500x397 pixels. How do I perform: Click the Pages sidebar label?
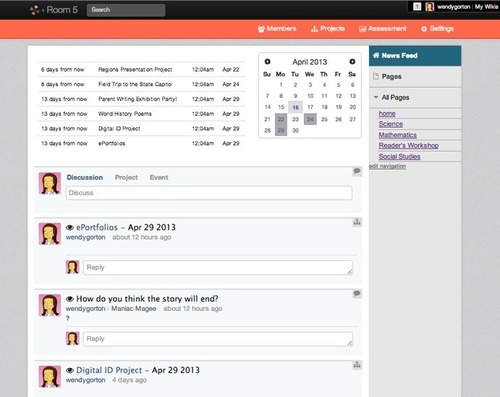pos(391,76)
